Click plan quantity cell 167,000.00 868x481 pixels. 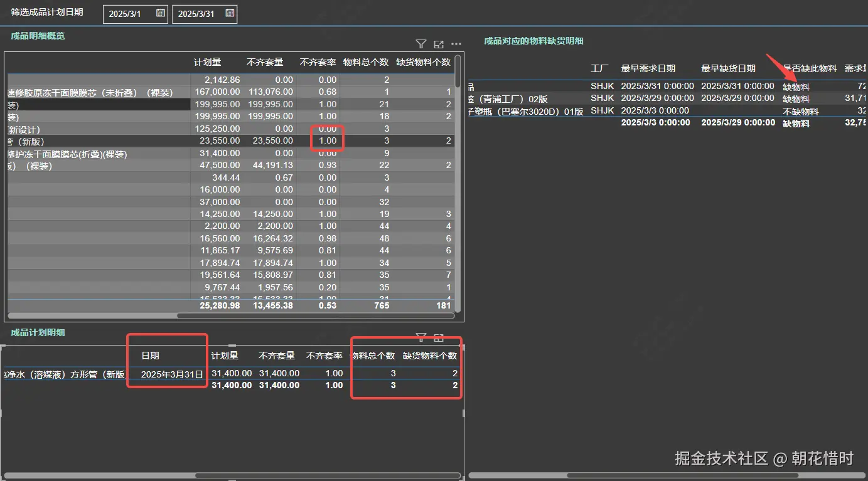click(x=218, y=92)
